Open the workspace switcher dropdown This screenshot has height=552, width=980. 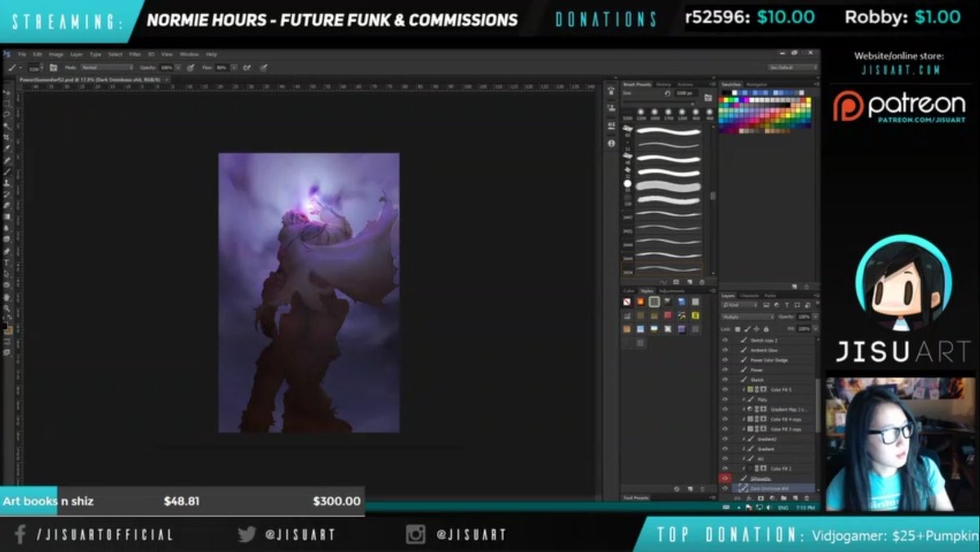click(792, 68)
